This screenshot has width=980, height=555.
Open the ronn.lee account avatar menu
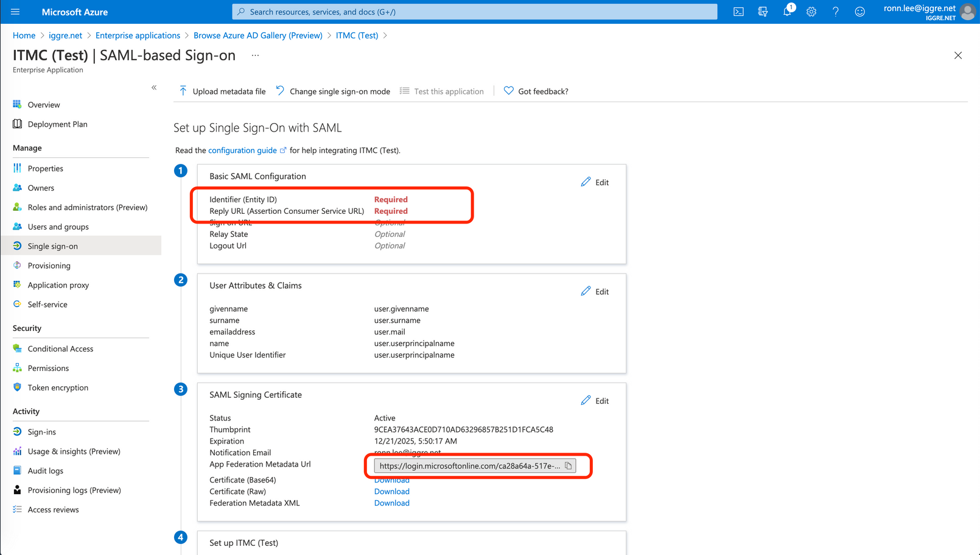click(x=967, y=12)
